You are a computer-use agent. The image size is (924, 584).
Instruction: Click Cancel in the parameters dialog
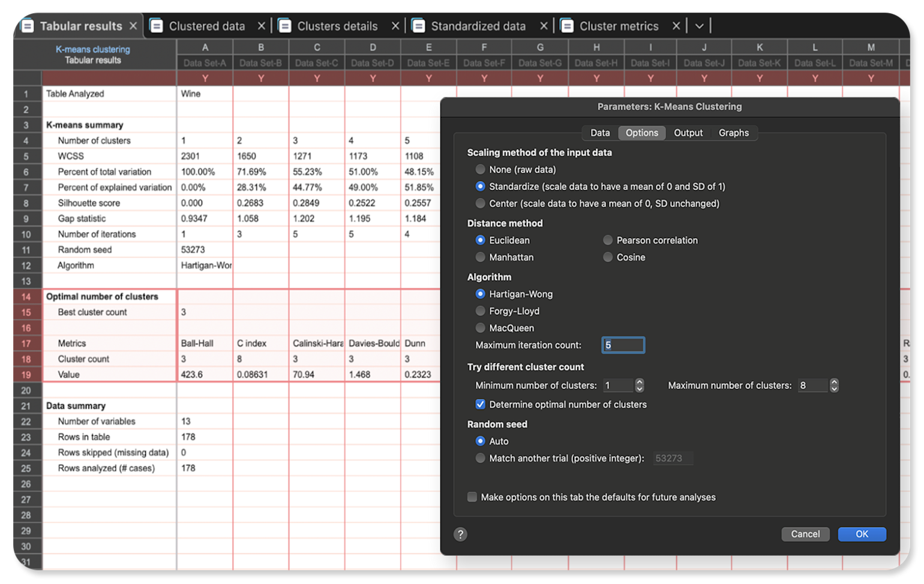[805, 534]
